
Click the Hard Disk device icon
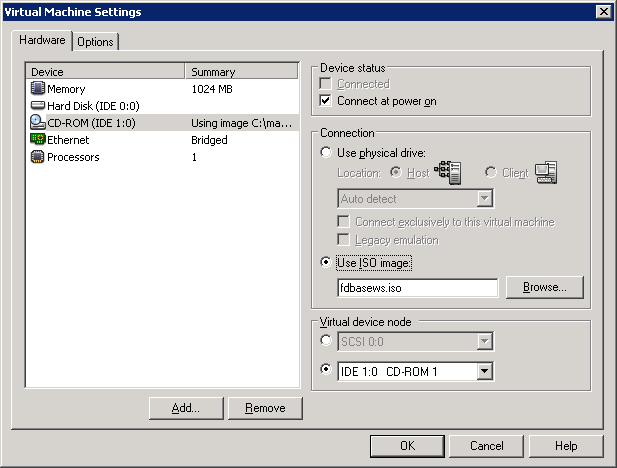38,106
